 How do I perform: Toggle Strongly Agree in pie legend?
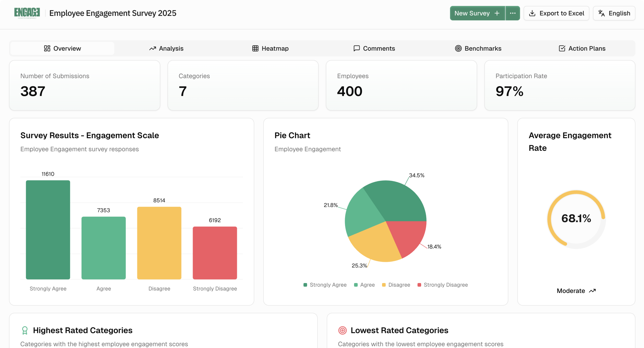pos(325,285)
